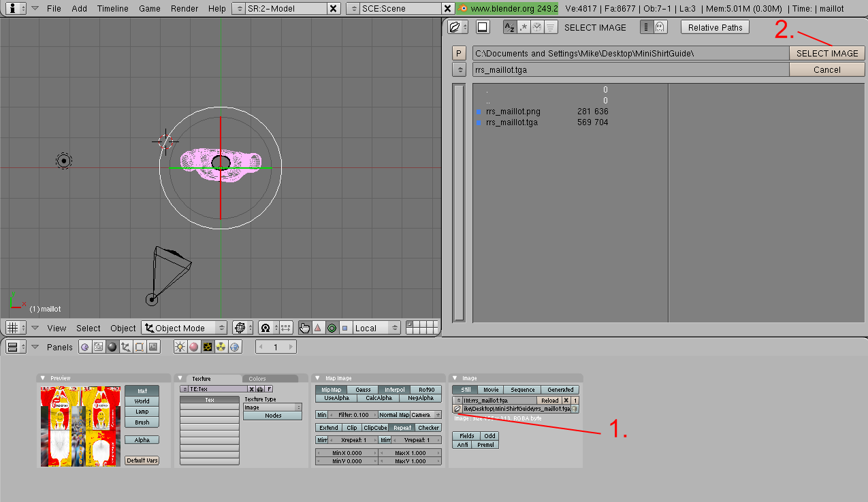Open the Render menu
The image size is (868, 502).
coord(184,9)
